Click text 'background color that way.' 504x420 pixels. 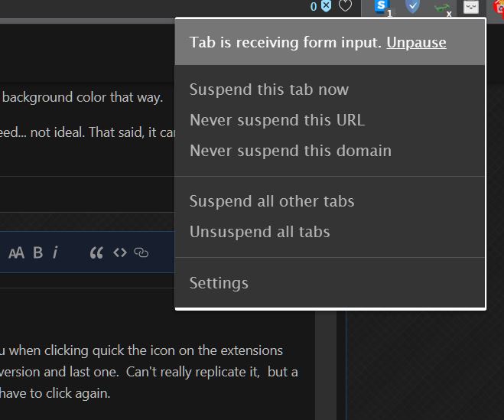(x=83, y=97)
